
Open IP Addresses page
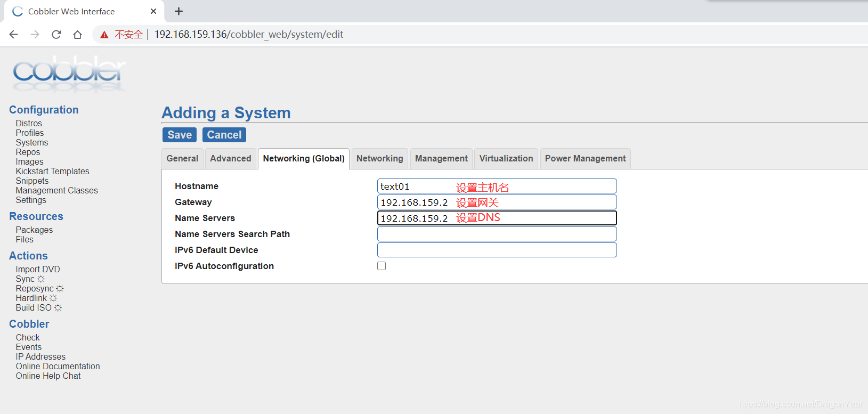tap(40, 357)
